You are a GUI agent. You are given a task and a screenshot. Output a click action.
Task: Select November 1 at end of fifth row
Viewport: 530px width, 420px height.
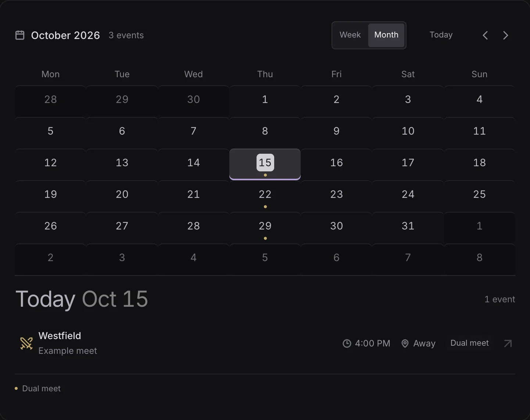pos(480,228)
